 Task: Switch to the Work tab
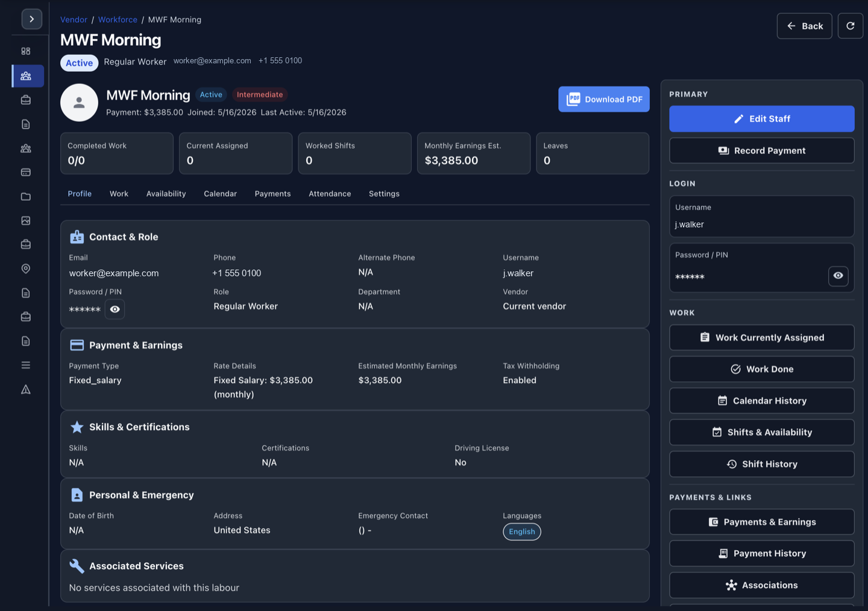(x=119, y=194)
